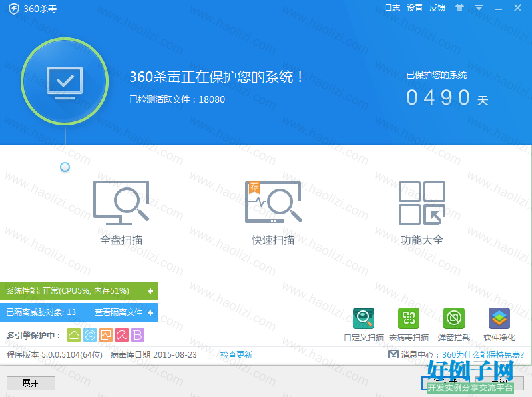
Task: Start 全盘扫描 full disk scan icon
Action: pos(121,203)
